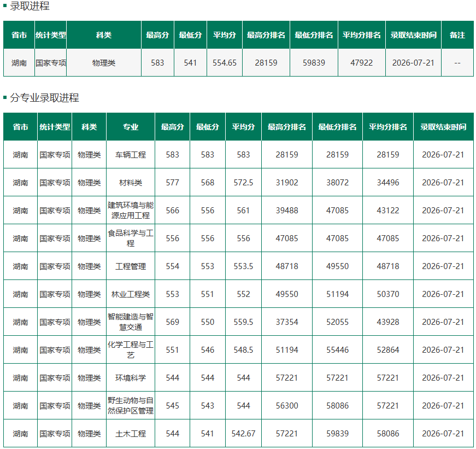Click the 智能建造与智慧交通 major cell
This screenshot has height=449, width=476.
pyautogui.click(x=131, y=322)
